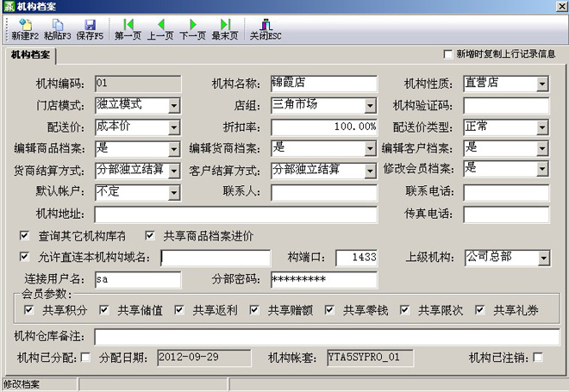Open the 店组 dropdown
Screen dimensions: 569x392
[x=370, y=105]
